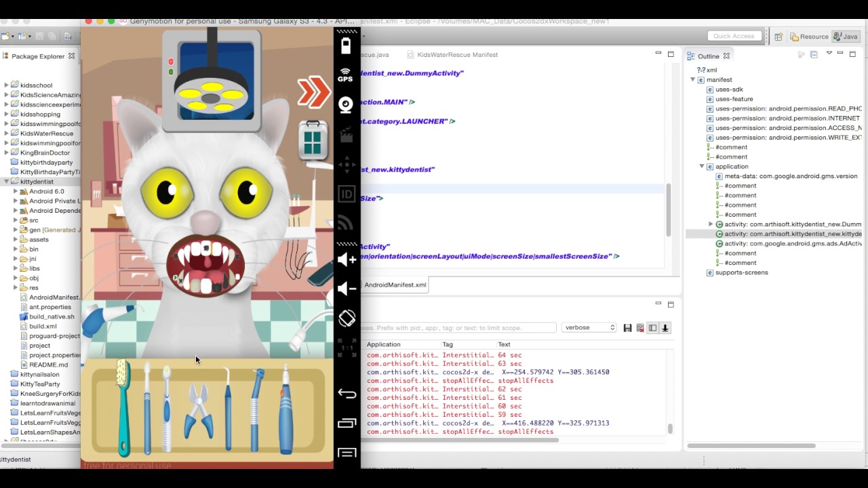Image resolution: width=868 pixels, height=488 pixels.
Task: Select uses-feature in Outline
Action: (734, 99)
